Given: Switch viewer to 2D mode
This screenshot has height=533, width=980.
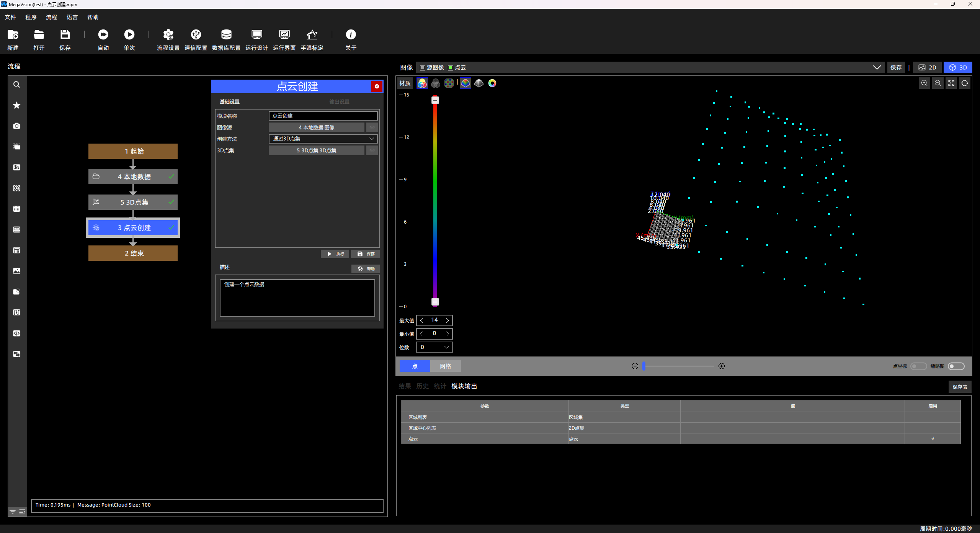Looking at the screenshot, I should (927, 67).
